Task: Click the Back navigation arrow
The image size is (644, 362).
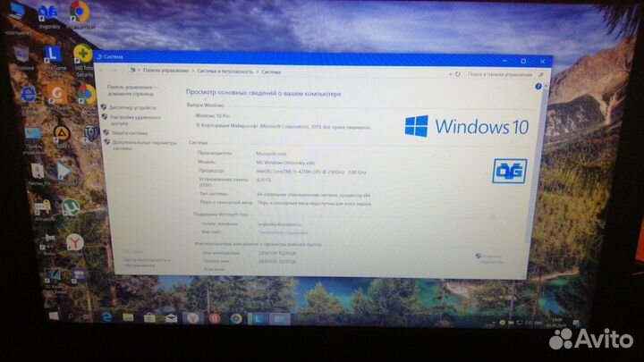Action: click(x=102, y=70)
